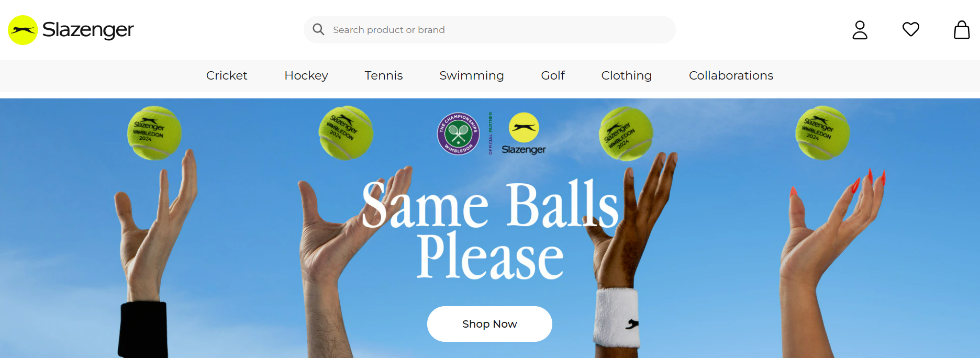
Task: Click the Shop Now button
Action: [x=489, y=324]
